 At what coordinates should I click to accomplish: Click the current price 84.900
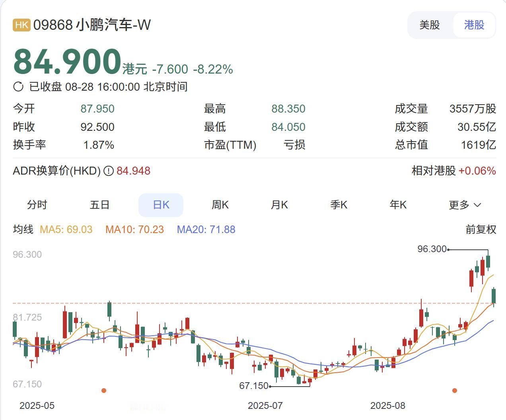67,62
